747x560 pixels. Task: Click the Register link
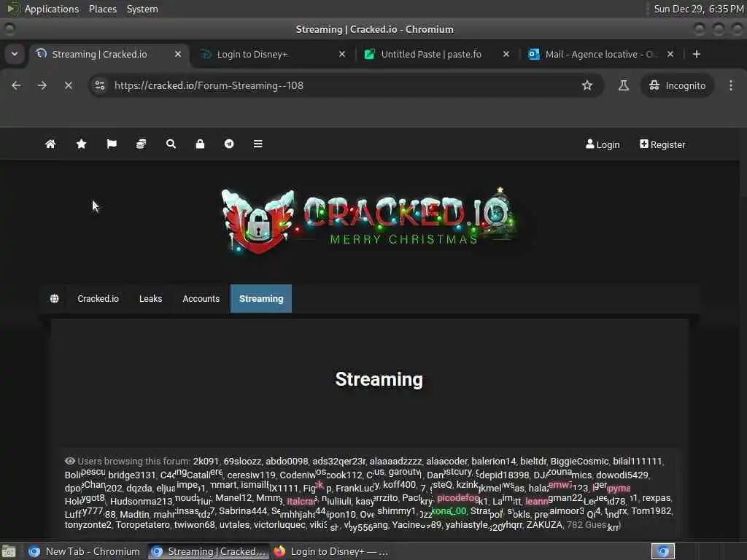(x=662, y=144)
